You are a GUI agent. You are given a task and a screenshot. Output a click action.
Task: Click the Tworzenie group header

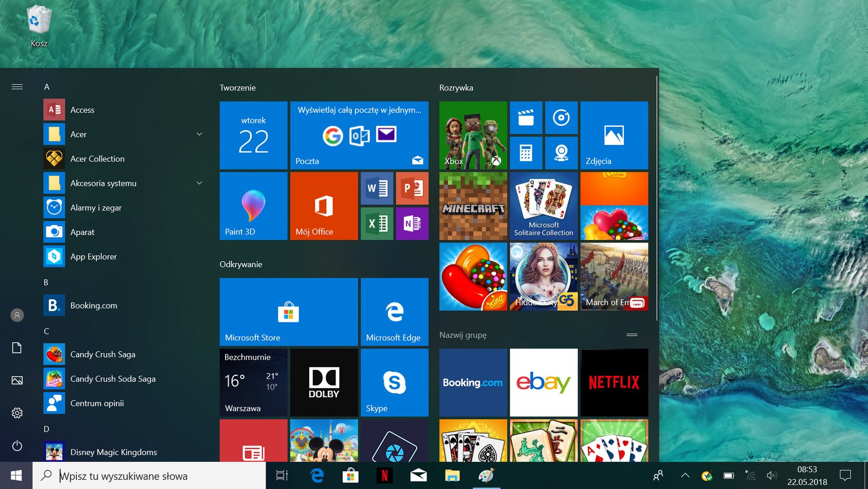pyautogui.click(x=238, y=88)
